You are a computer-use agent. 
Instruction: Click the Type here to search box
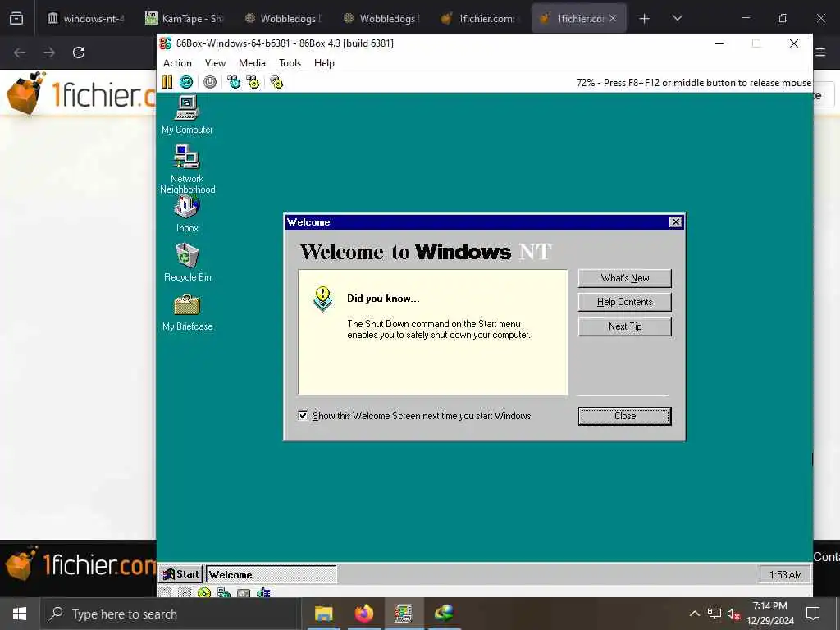[x=170, y=614]
